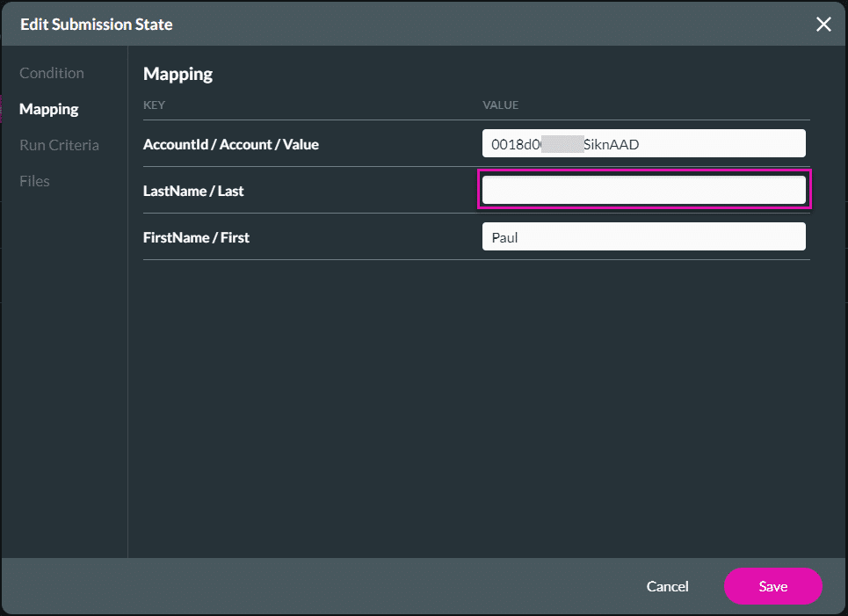Click the Edit Submission State title text
Image resolution: width=848 pixels, height=616 pixels.
click(x=96, y=24)
